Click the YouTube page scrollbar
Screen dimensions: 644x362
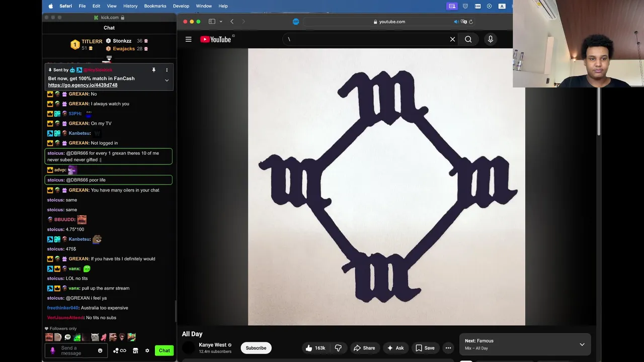[598, 111]
